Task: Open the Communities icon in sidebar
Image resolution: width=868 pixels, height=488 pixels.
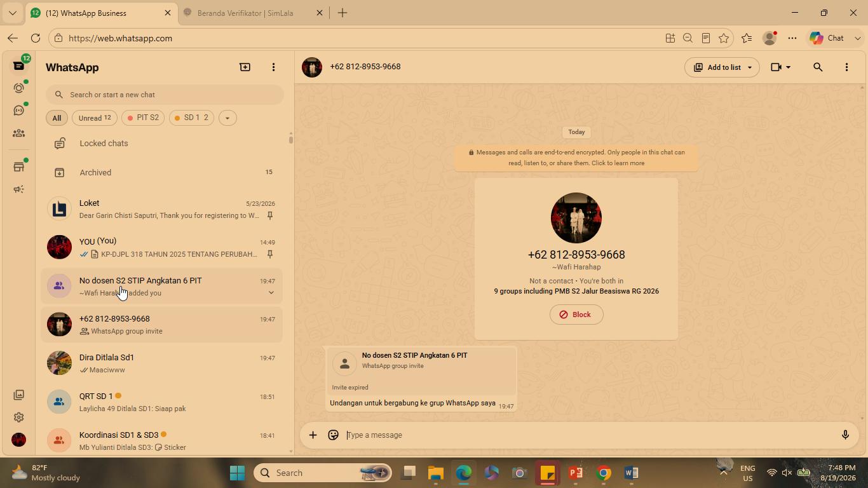Action: point(18,133)
